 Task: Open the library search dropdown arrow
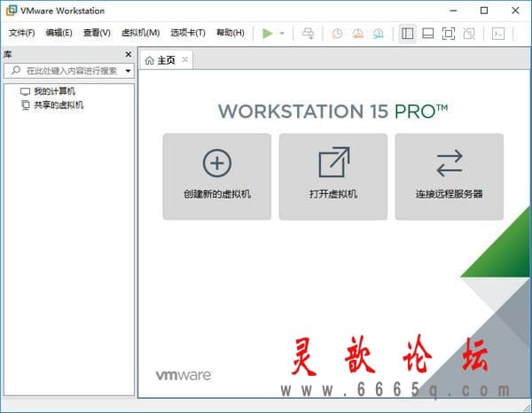tap(129, 71)
